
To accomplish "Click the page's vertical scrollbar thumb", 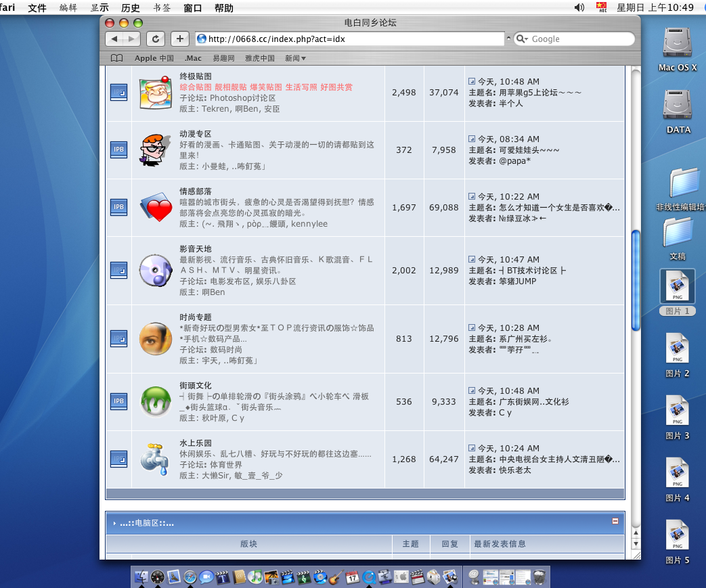I will tap(635, 281).
